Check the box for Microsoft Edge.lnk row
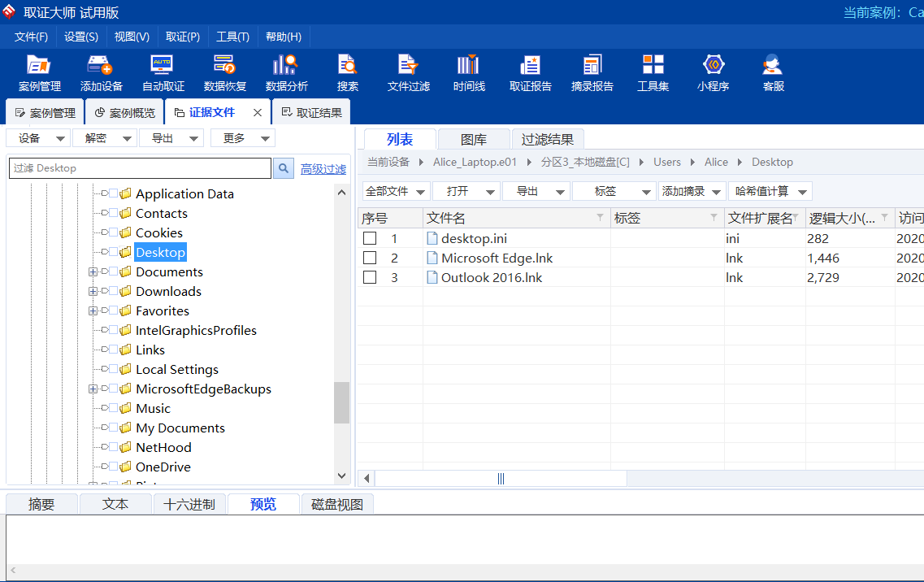This screenshot has height=582, width=924. click(370, 258)
